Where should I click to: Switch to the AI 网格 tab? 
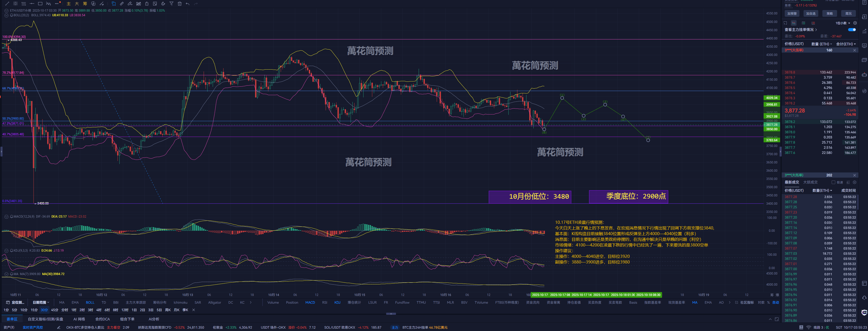coord(79,319)
